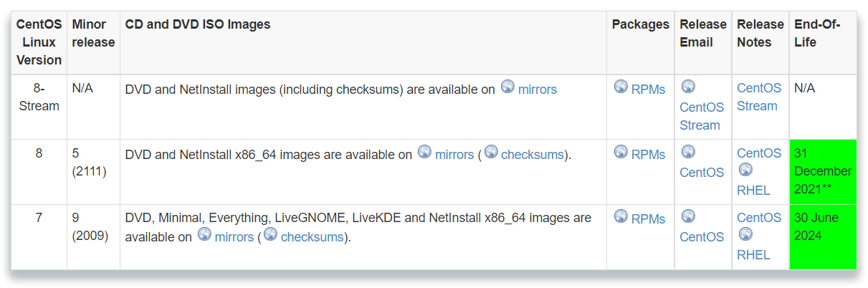Click globe icon above CentOS 7 release email

click(x=688, y=216)
